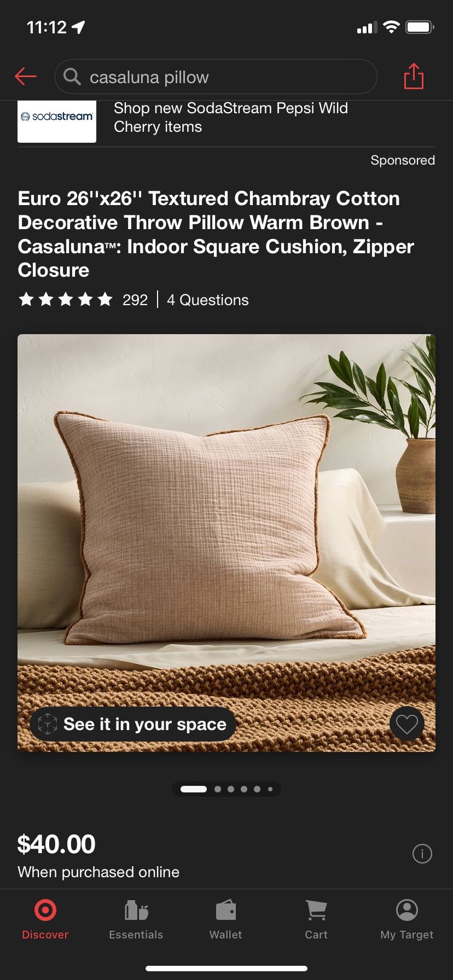Tap the AR cube icon on image

(48, 724)
